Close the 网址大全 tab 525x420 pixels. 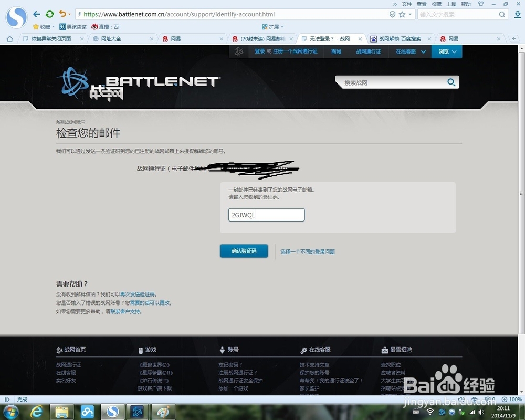click(x=151, y=39)
